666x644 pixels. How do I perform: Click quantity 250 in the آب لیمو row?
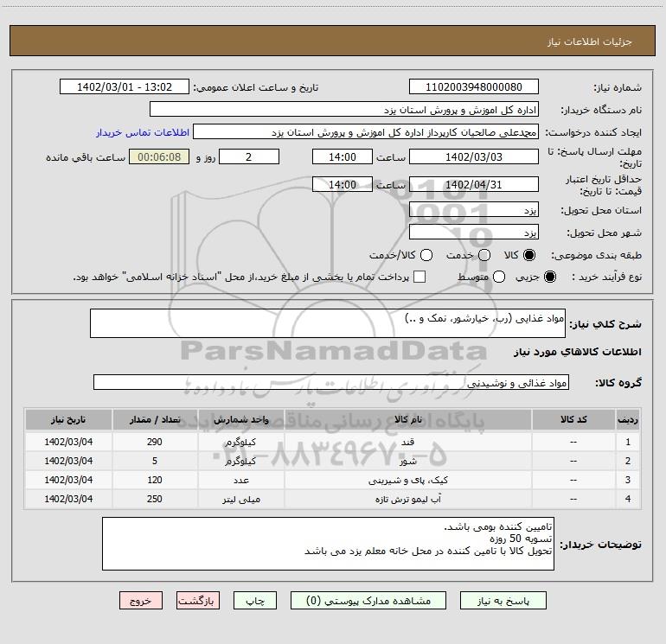[x=155, y=500]
